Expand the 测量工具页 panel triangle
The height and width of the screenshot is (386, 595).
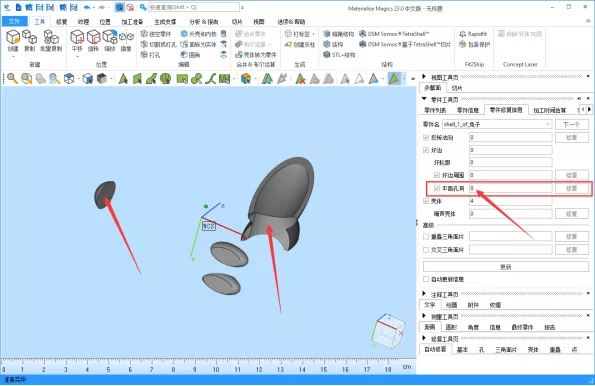[x=424, y=316]
